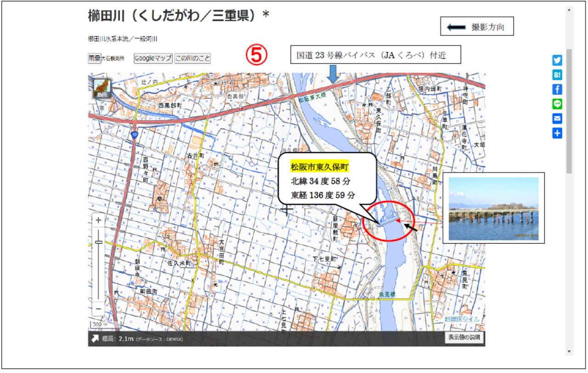Click the 表示値の説明 button

(464, 338)
